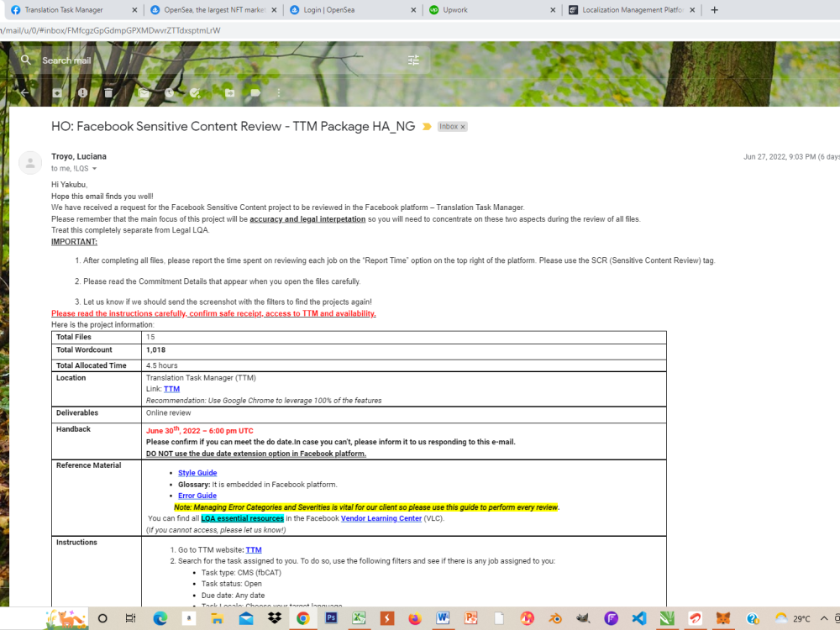840x630 pixels.
Task: Mark as unread via the envelope icon
Action: tap(144, 92)
